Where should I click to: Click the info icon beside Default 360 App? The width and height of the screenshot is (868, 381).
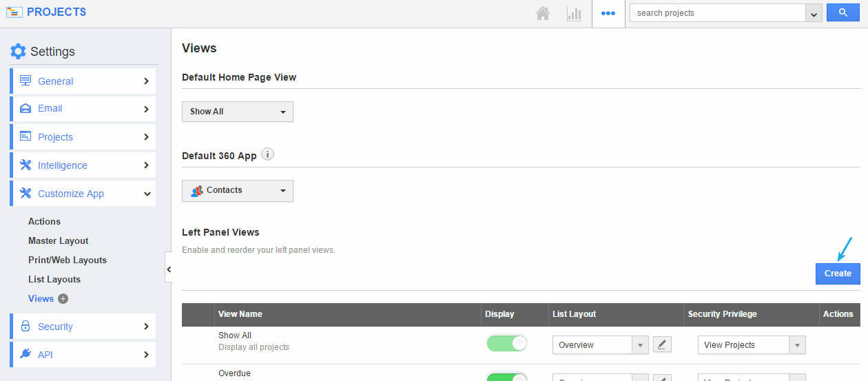(268, 154)
